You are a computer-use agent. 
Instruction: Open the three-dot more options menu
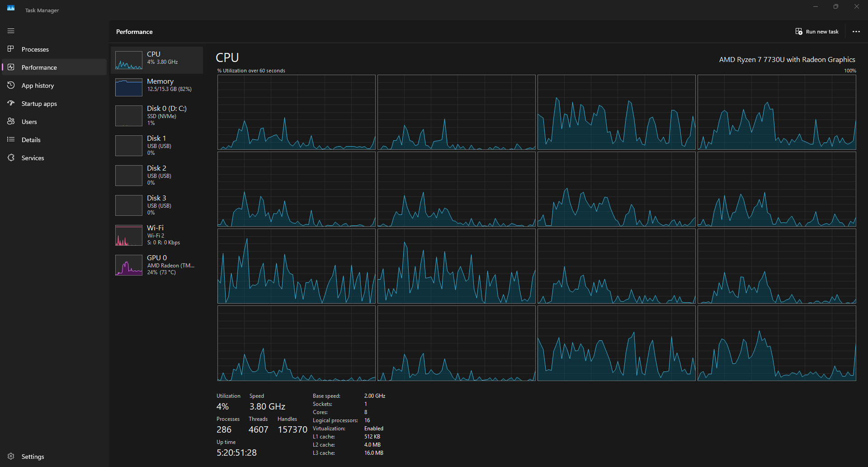point(856,32)
